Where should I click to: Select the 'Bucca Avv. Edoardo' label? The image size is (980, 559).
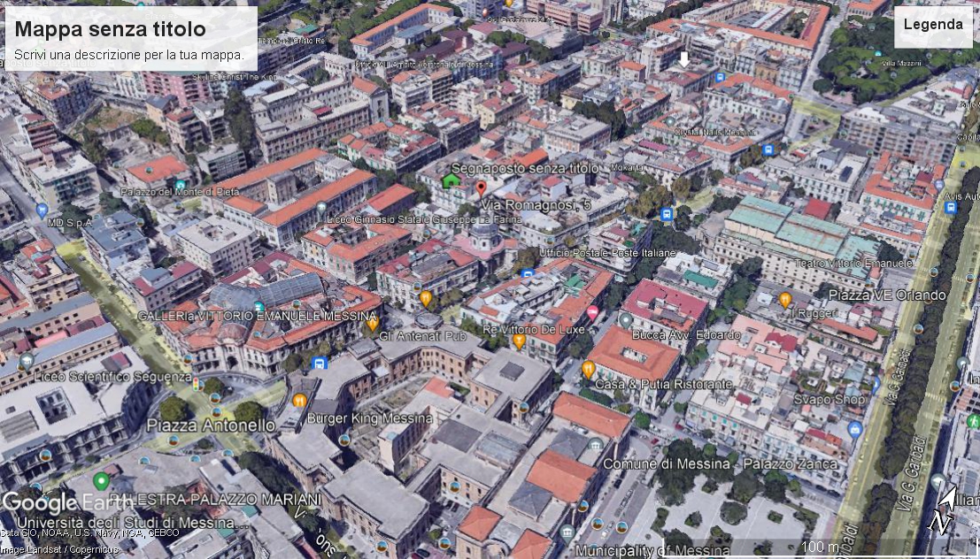point(686,334)
